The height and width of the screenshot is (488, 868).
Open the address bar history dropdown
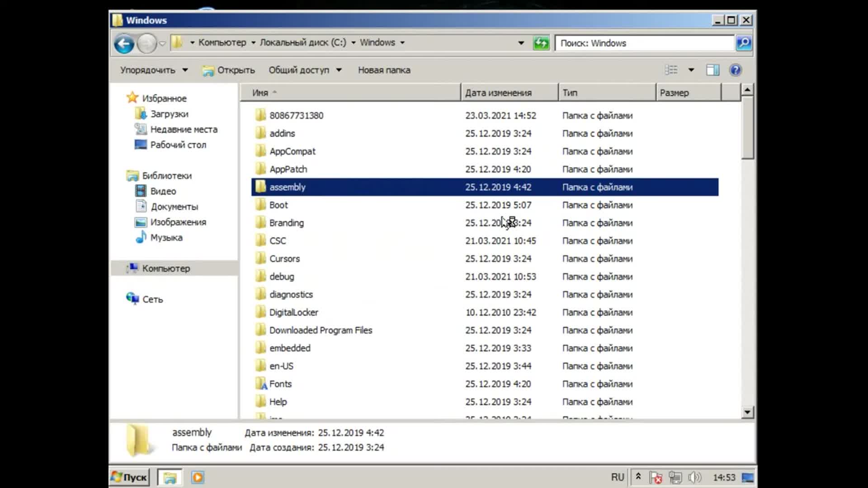point(521,43)
